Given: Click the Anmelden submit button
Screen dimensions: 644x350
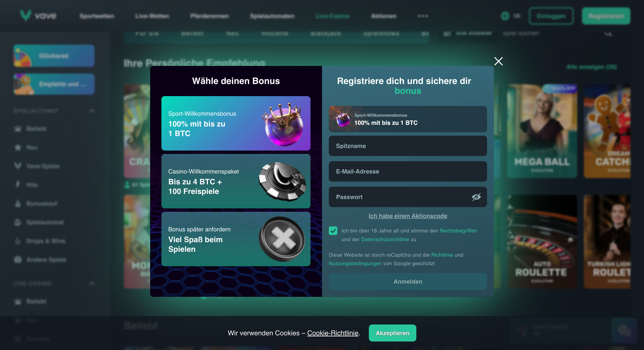Looking at the screenshot, I should coord(408,282).
